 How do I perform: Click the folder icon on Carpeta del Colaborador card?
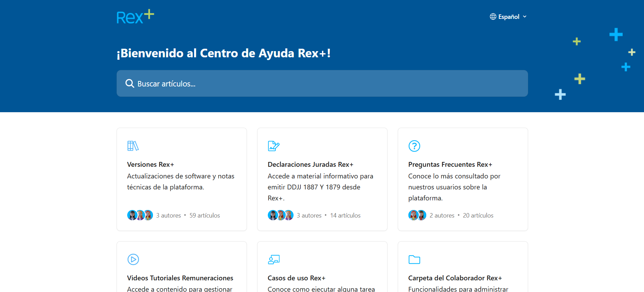click(x=414, y=259)
